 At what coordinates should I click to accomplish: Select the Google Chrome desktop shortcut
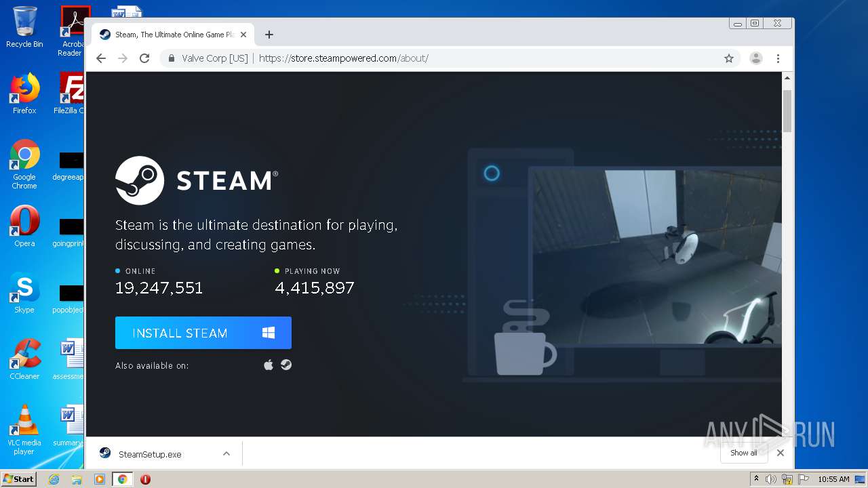(x=24, y=164)
